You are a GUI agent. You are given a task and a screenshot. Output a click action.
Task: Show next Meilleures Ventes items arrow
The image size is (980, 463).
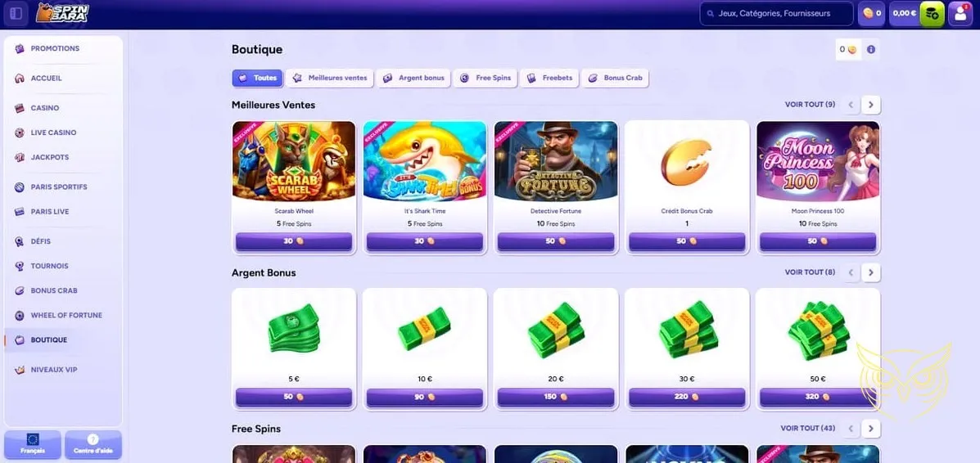(x=870, y=105)
